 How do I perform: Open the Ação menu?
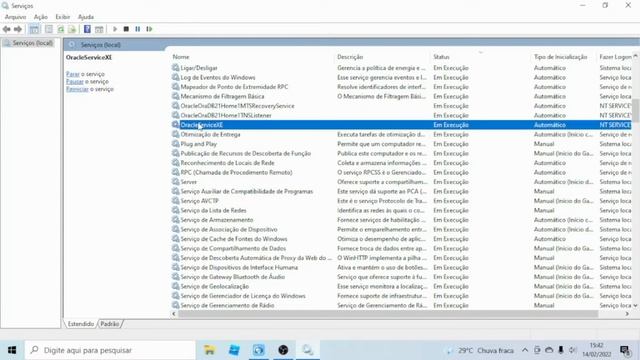coord(40,17)
